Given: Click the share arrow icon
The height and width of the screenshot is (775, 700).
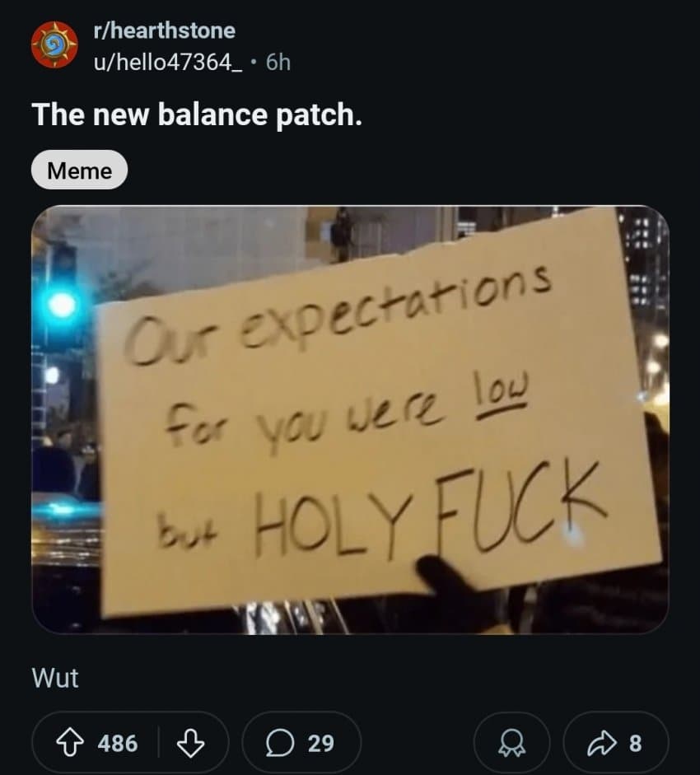Looking at the screenshot, I should click(x=604, y=743).
